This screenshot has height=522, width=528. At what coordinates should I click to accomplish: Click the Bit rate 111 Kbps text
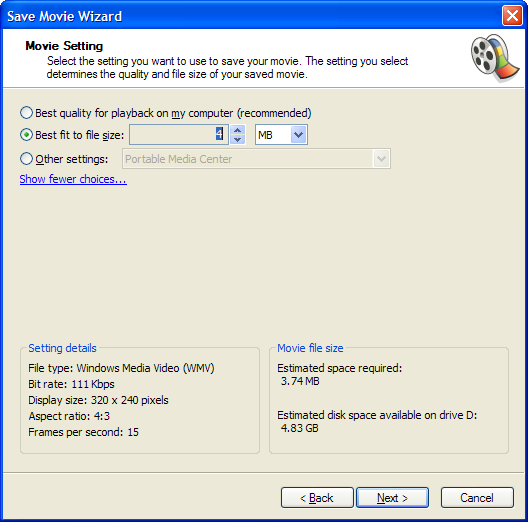tap(71, 384)
